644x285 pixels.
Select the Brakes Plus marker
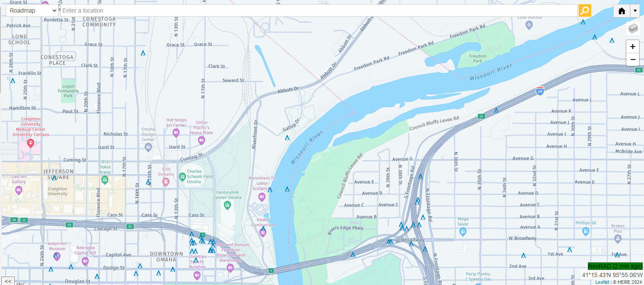618,239
